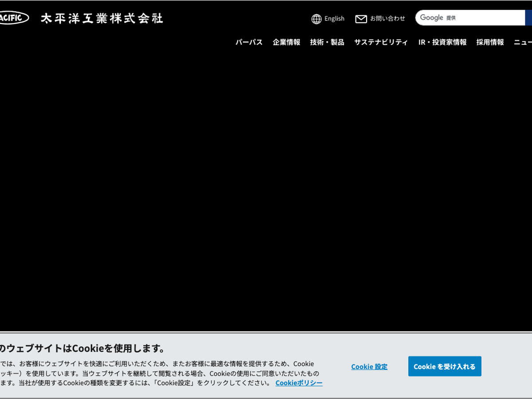Viewport: 532px width, 399px height.
Task: Open the お問い合わせ contact link
Action: pos(387,19)
